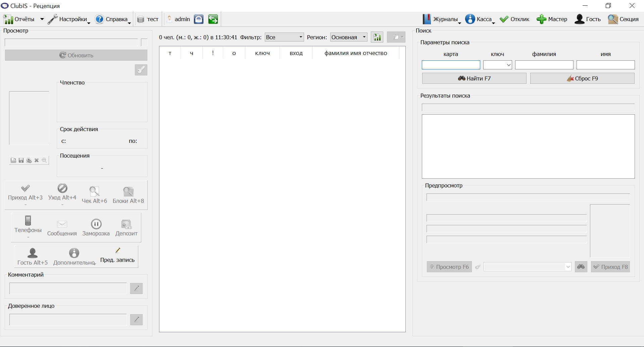The height and width of the screenshot is (347, 644).
Task: Open the Справка help menu
Action: [x=113, y=19]
